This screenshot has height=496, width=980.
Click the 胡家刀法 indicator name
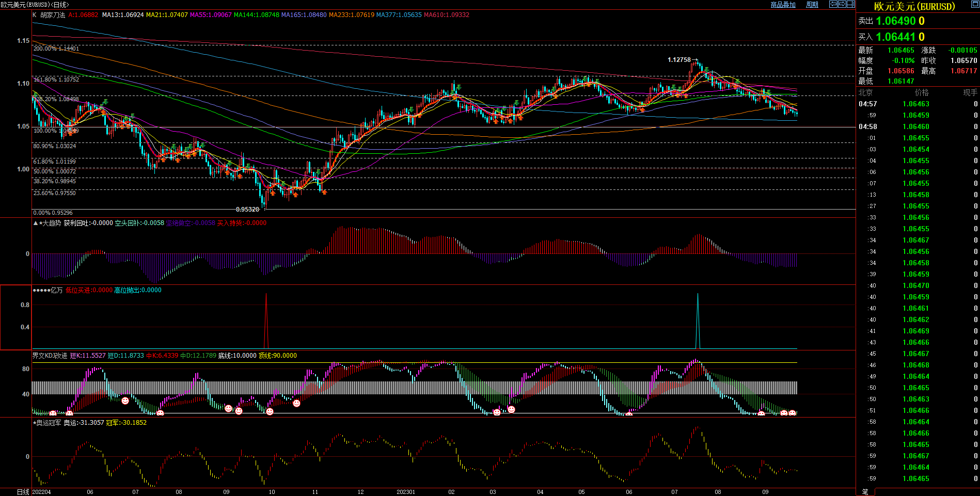pyautogui.click(x=53, y=15)
